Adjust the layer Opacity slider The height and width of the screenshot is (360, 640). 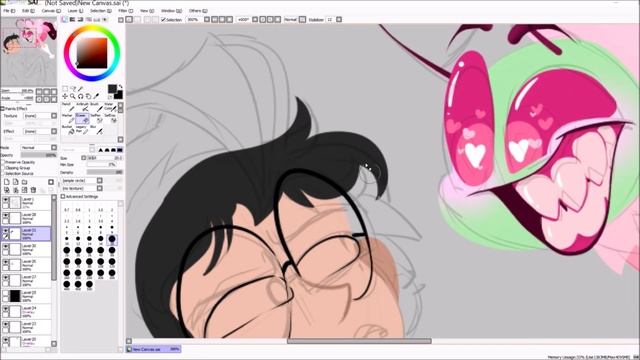pyautogui.click(x=38, y=155)
